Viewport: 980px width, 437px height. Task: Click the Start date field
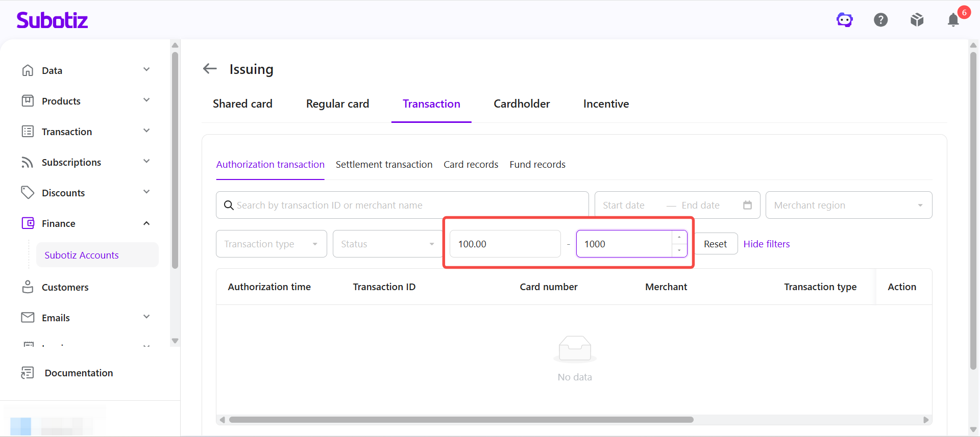(624, 205)
